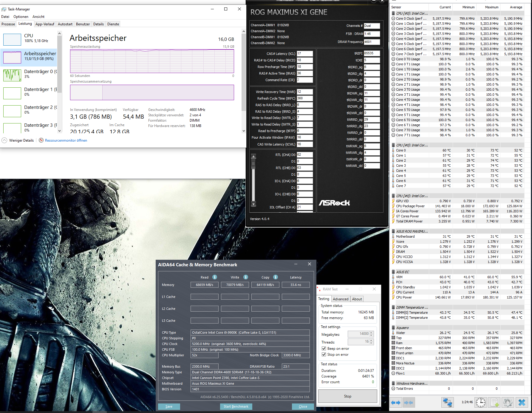Click the Save button in AIDA64 benchmark
The height and width of the screenshot is (413, 532).
pos(169,406)
